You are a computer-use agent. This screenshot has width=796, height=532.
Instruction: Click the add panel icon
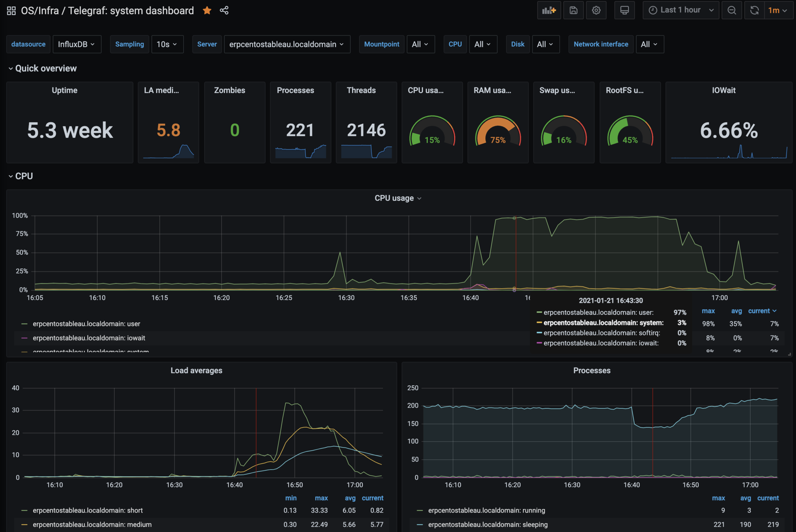tap(548, 10)
